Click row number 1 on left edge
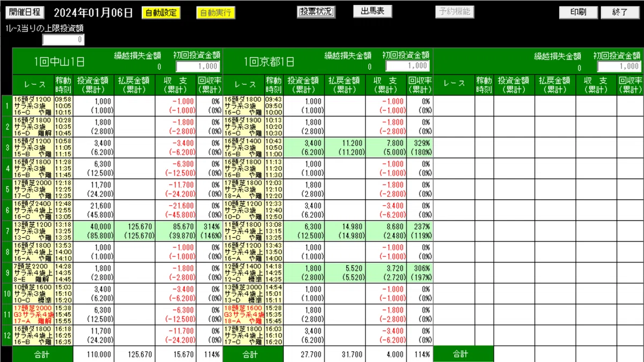 6,105
